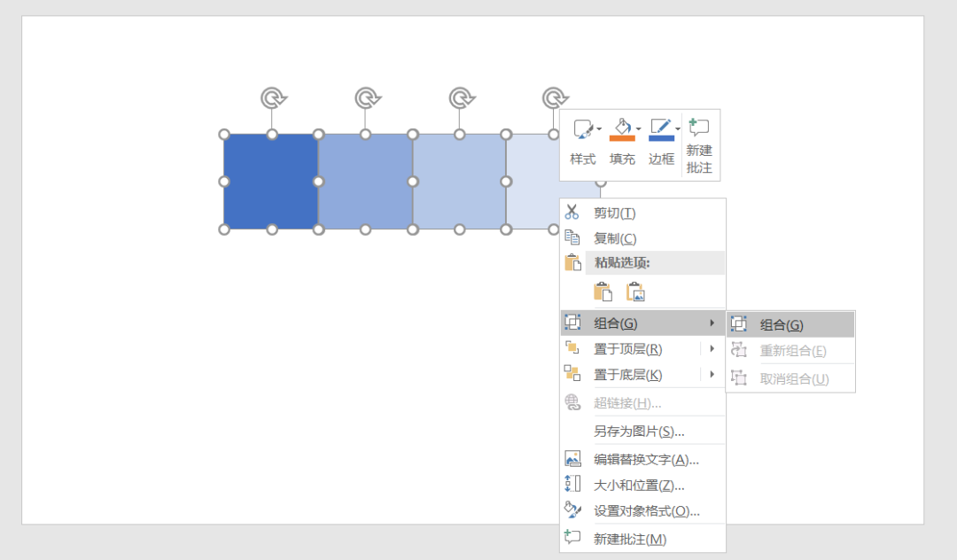Open the 填充 color dropdown arrow
Image resolution: width=957 pixels, height=560 pixels.
pos(638,128)
